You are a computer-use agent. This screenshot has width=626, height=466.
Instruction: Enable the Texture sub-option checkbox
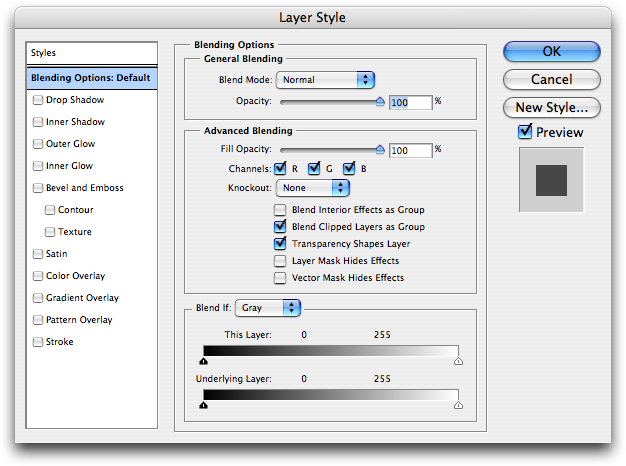click(50, 232)
